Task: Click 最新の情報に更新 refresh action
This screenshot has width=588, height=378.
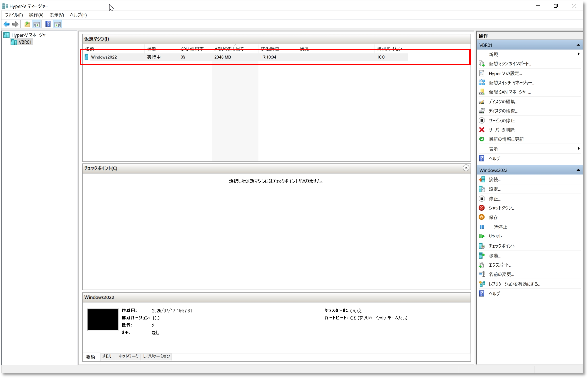Action: [506, 139]
